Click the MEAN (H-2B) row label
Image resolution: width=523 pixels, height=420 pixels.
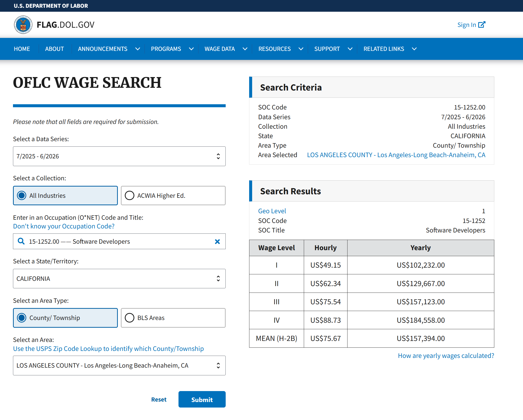[x=277, y=338]
